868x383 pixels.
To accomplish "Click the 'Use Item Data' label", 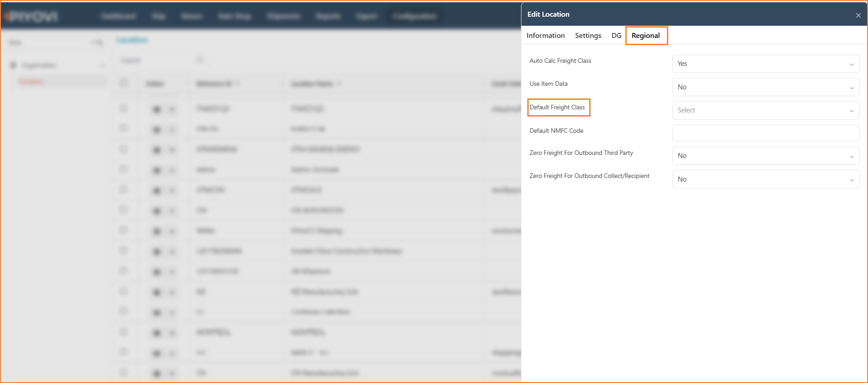I will coord(549,84).
